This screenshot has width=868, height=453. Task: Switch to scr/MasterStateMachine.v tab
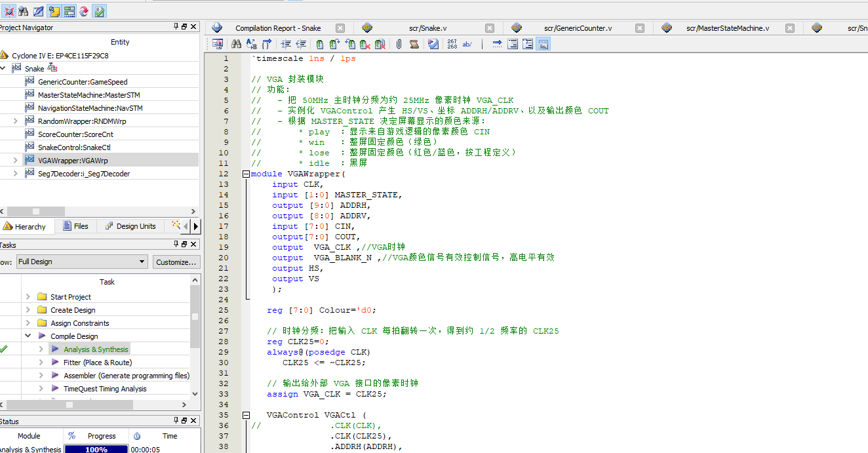(728, 28)
